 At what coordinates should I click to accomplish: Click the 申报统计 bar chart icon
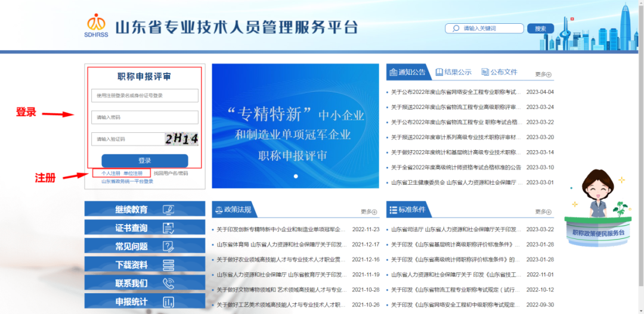(x=168, y=302)
